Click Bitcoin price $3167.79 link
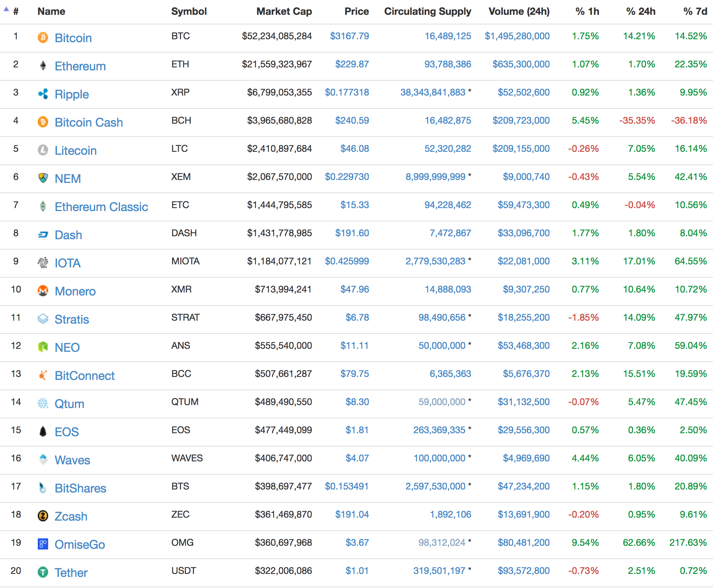 (x=349, y=36)
